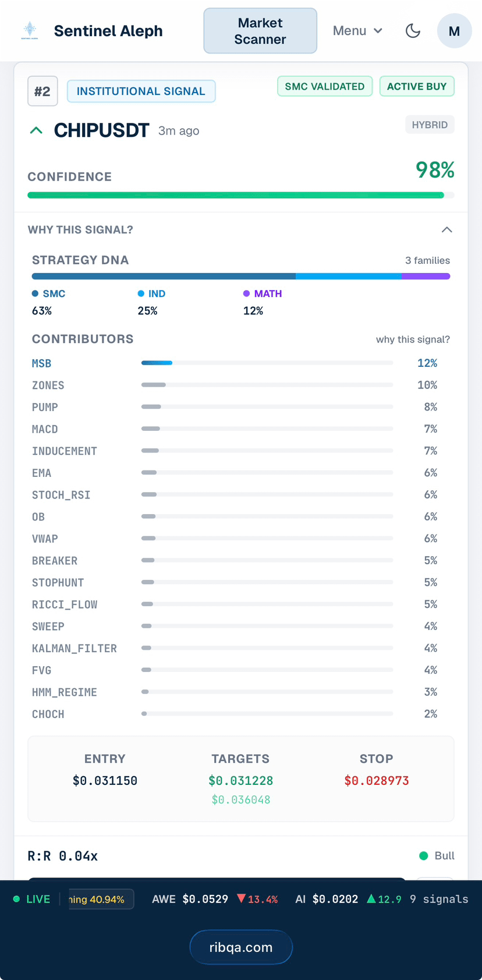Click the light blue IND legend dot
Image resolution: width=482 pixels, height=980 pixels.
click(x=141, y=293)
